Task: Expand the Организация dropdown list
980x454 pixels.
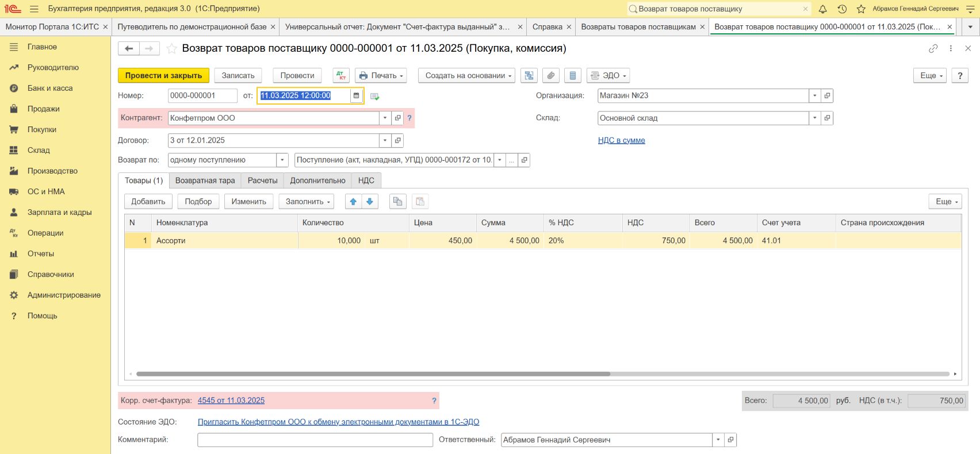Action: (x=814, y=96)
